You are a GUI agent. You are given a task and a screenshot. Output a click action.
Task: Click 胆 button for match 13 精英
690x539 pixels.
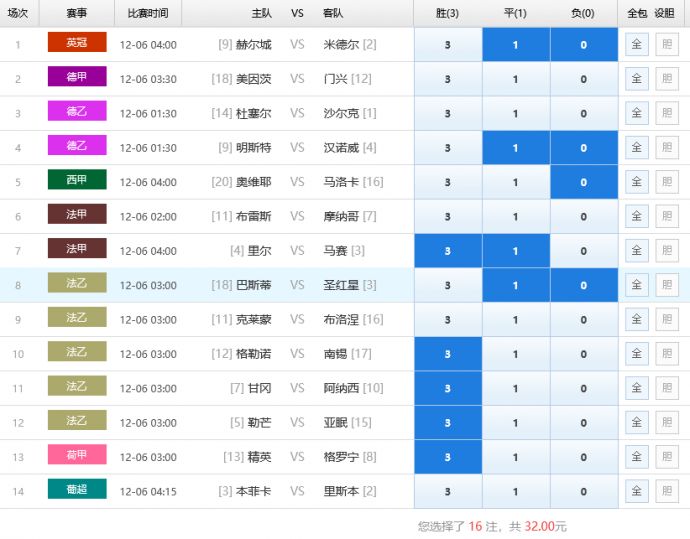click(x=666, y=457)
